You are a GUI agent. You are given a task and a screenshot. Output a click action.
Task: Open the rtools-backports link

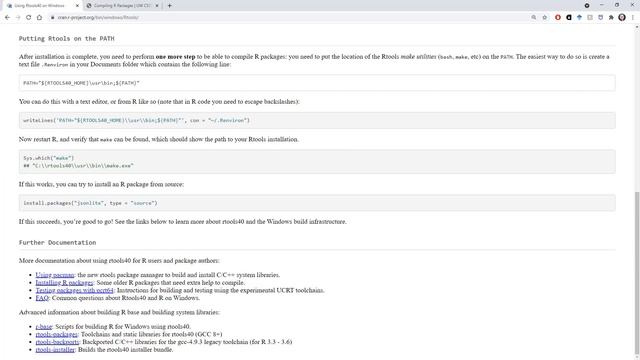(x=57, y=342)
